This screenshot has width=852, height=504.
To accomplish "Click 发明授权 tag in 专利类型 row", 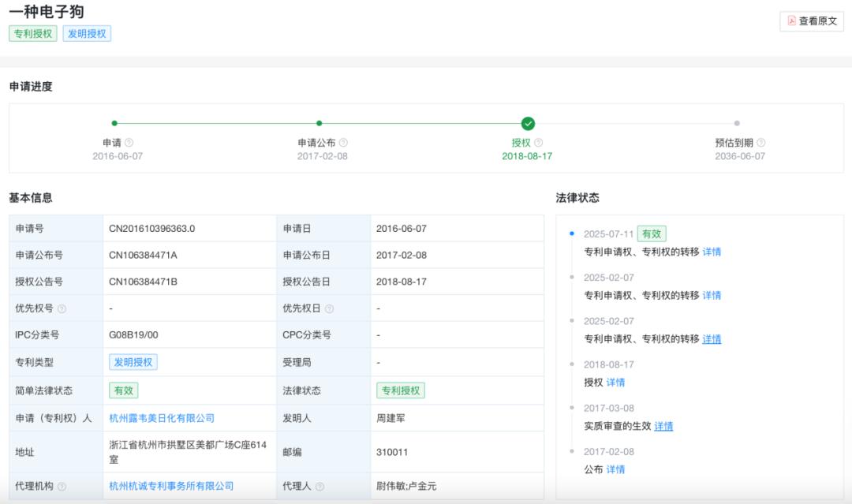I will tap(133, 362).
